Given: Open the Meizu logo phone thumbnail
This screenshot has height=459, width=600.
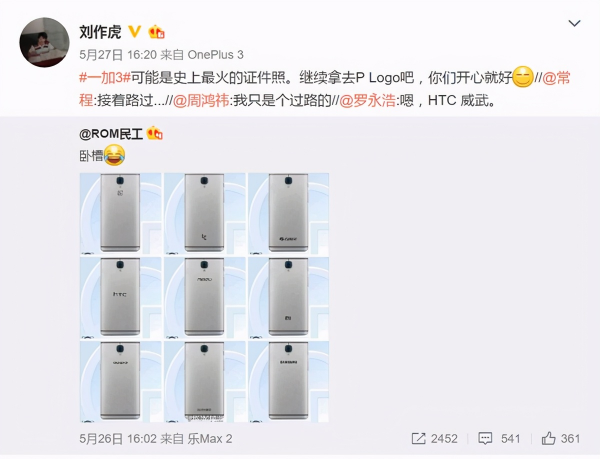Looking at the screenshot, I should coord(205,298).
